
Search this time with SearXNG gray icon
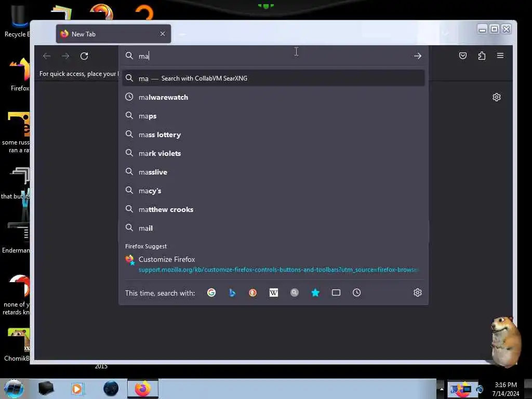(x=295, y=292)
